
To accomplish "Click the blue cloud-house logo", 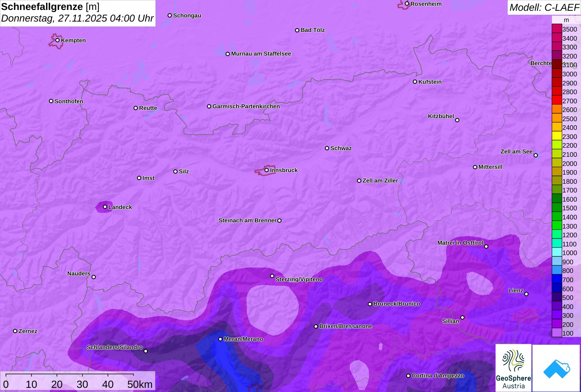I will 556,368.
